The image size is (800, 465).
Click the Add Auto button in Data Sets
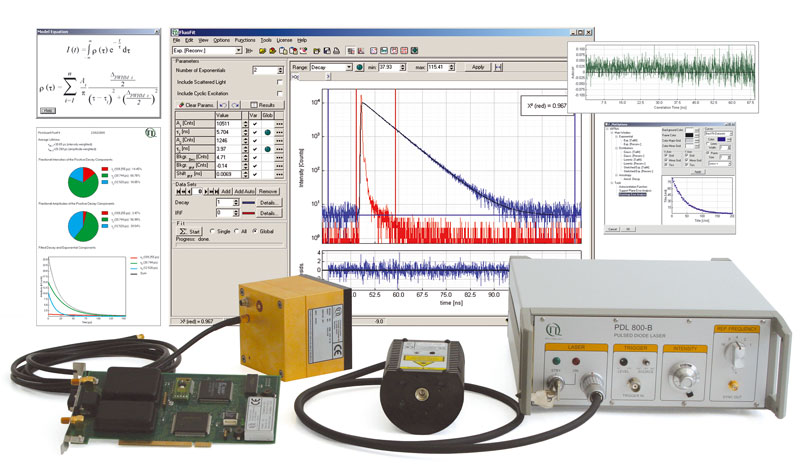tap(244, 191)
